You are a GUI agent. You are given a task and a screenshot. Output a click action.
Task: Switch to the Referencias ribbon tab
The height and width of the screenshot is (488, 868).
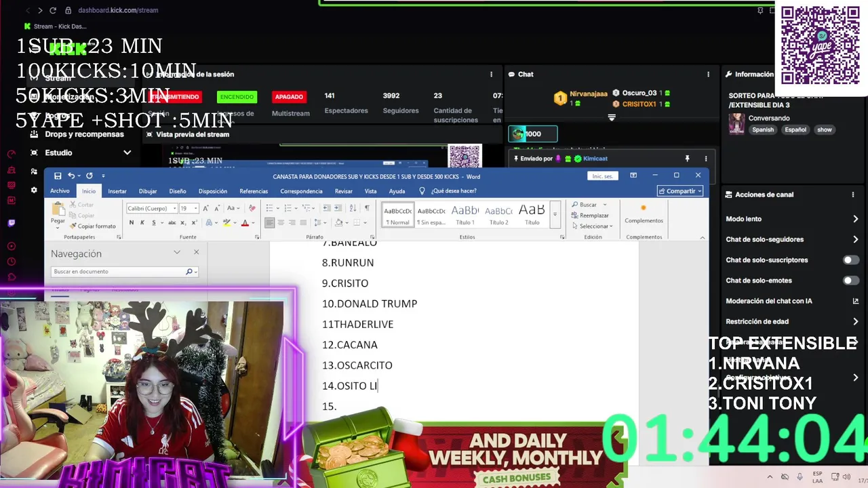[x=254, y=191]
